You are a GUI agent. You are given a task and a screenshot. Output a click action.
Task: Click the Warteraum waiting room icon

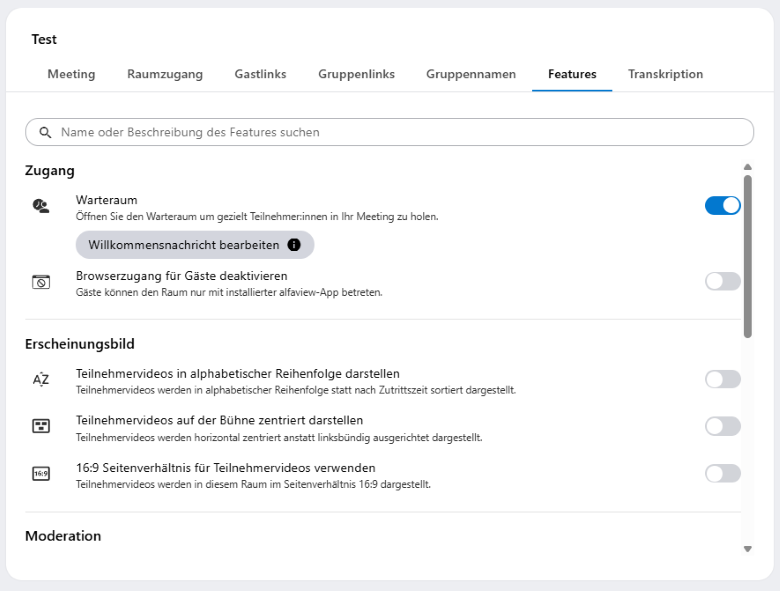click(40, 206)
